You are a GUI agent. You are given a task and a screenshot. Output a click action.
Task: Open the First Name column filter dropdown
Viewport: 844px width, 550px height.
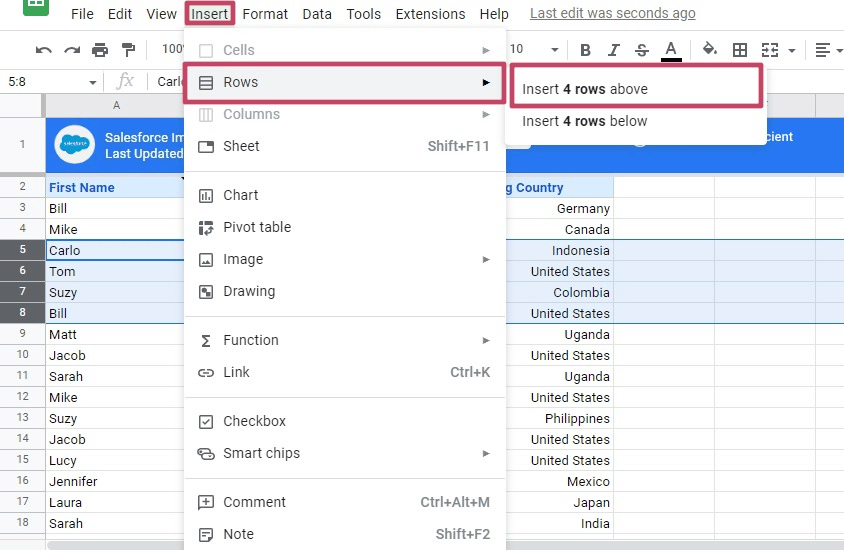point(182,178)
